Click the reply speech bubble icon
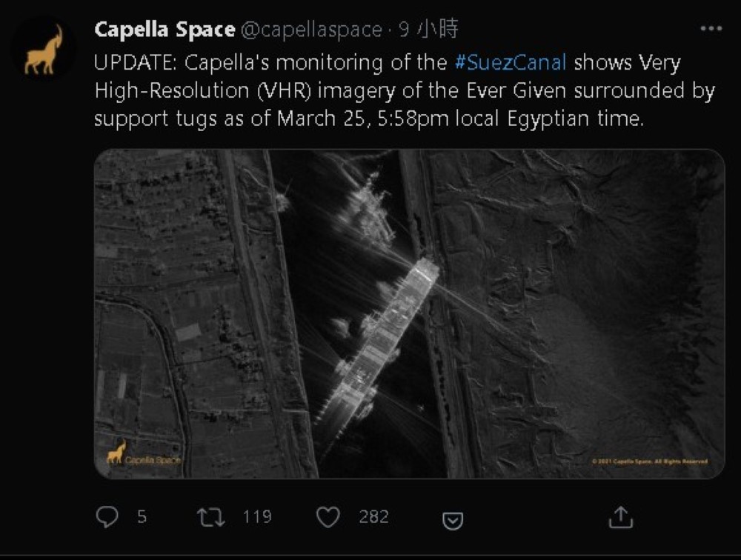The height and width of the screenshot is (560, 741). click(x=107, y=516)
